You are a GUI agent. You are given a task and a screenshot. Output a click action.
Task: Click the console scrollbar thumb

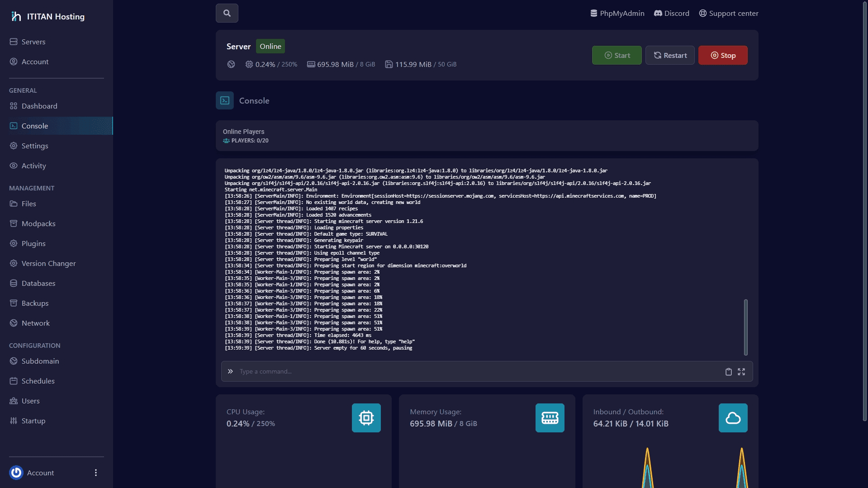(746, 327)
